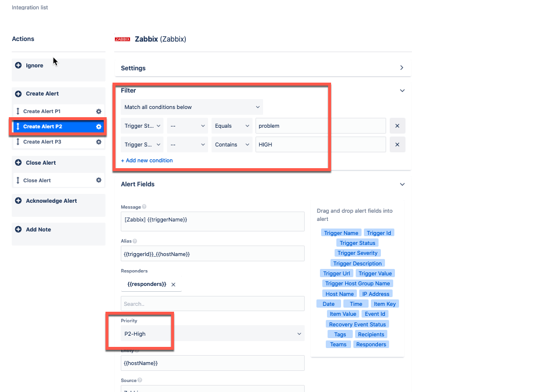The width and height of the screenshot is (535, 392).
Task: Click the Teams field chip
Action: pos(338,344)
